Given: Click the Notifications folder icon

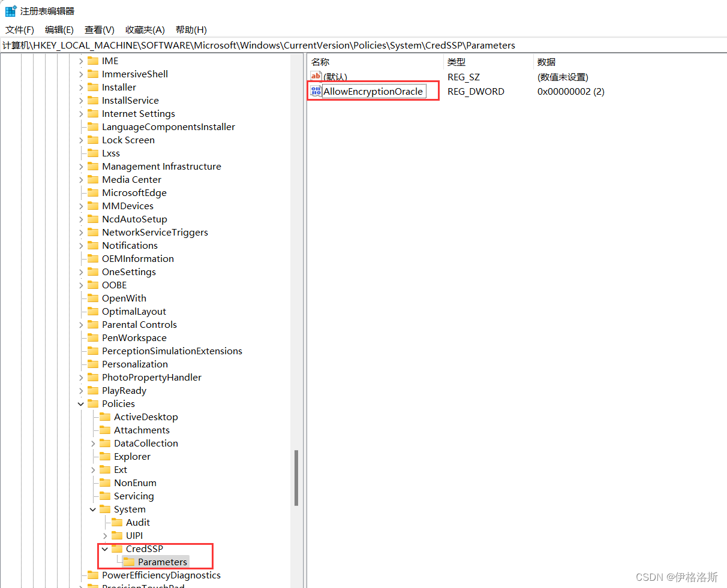Looking at the screenshot, I should [x=93, y=245].
